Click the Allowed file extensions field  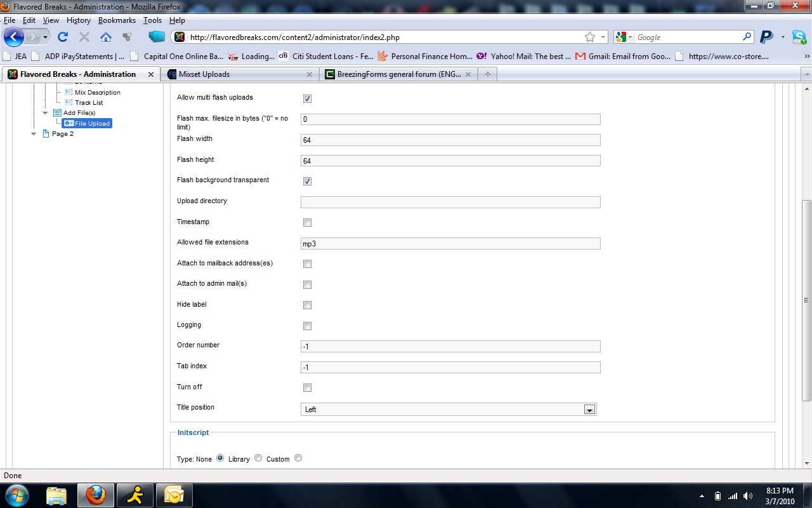[x=450, y=243]
